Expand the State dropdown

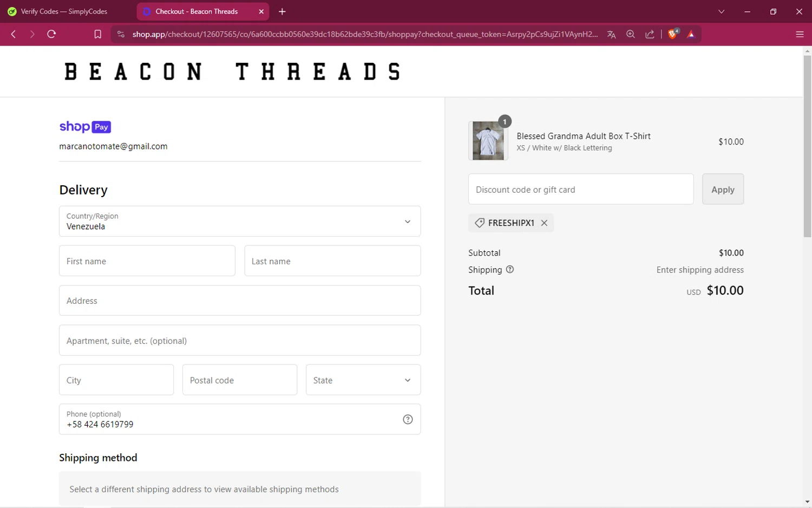(x=363, y=380)
